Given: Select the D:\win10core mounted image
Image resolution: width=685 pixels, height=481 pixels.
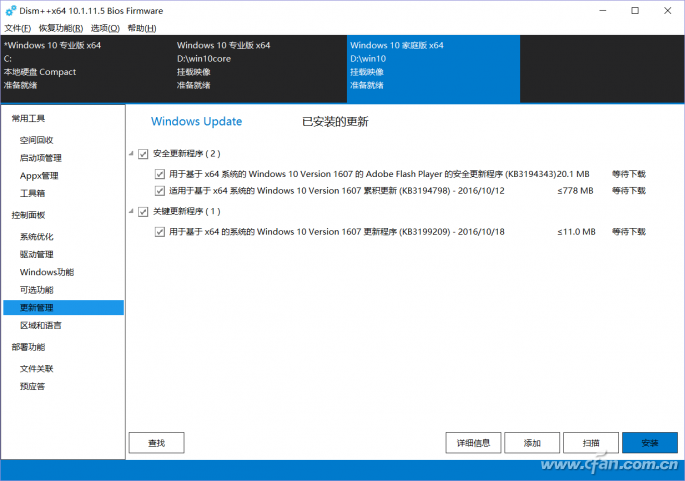Looking at the screenshot, I should [260, 69].
